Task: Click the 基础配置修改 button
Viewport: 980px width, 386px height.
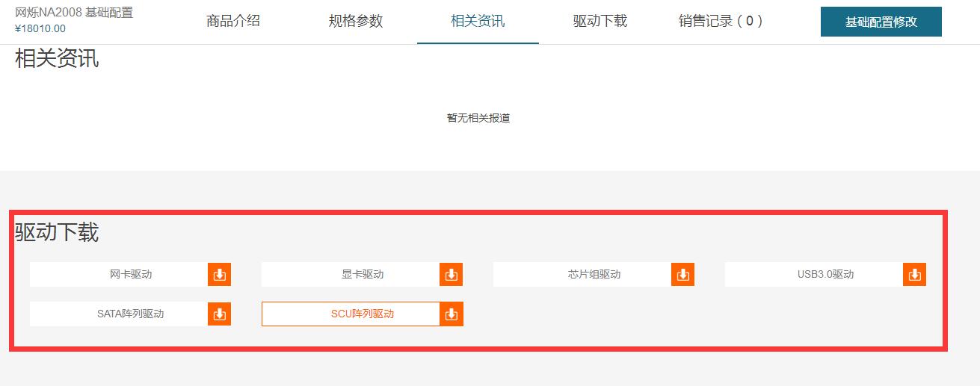Action: pyautogui.click(x=881, y=22)
